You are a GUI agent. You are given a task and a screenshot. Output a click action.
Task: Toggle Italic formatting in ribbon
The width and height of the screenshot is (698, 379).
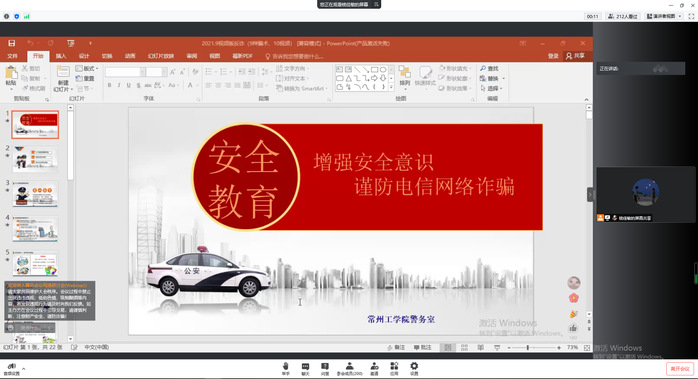pos(119,85)
